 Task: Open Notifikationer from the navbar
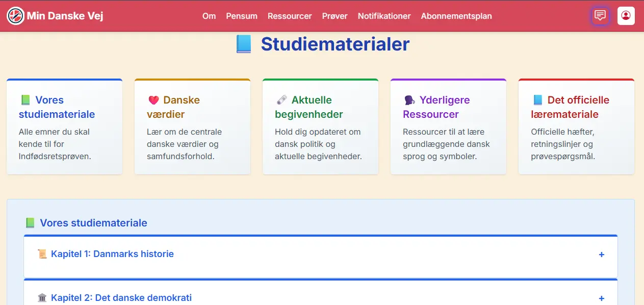click(384, 16)
